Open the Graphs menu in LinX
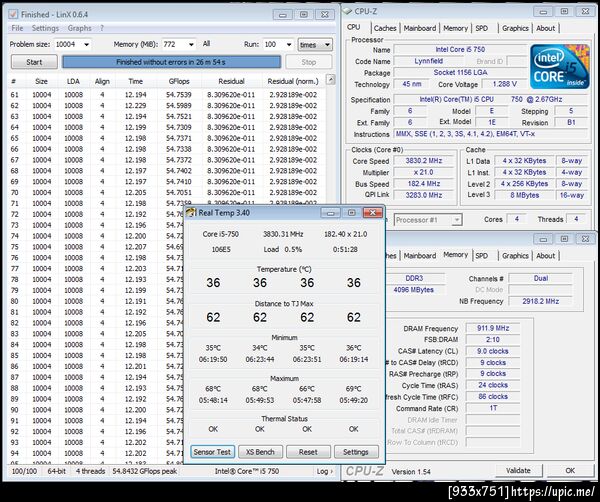This screenshot has height=502, width=600. tap(80, 28)
